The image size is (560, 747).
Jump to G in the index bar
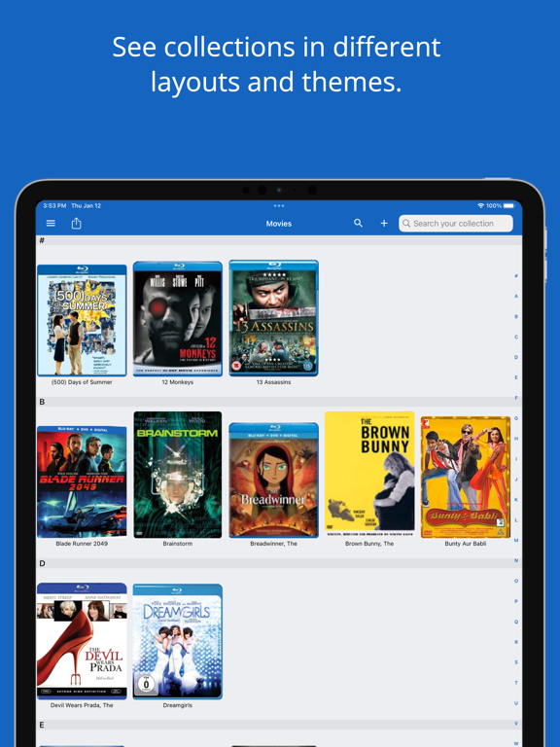pyautogui.click(x=516, y=418)
